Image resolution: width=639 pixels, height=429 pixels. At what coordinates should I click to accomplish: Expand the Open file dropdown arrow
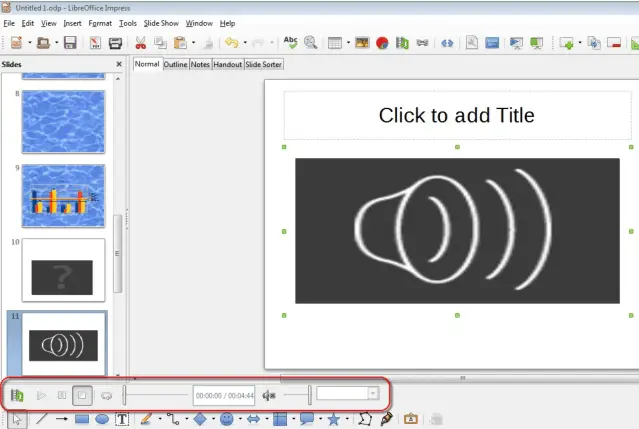click(57, 42)
